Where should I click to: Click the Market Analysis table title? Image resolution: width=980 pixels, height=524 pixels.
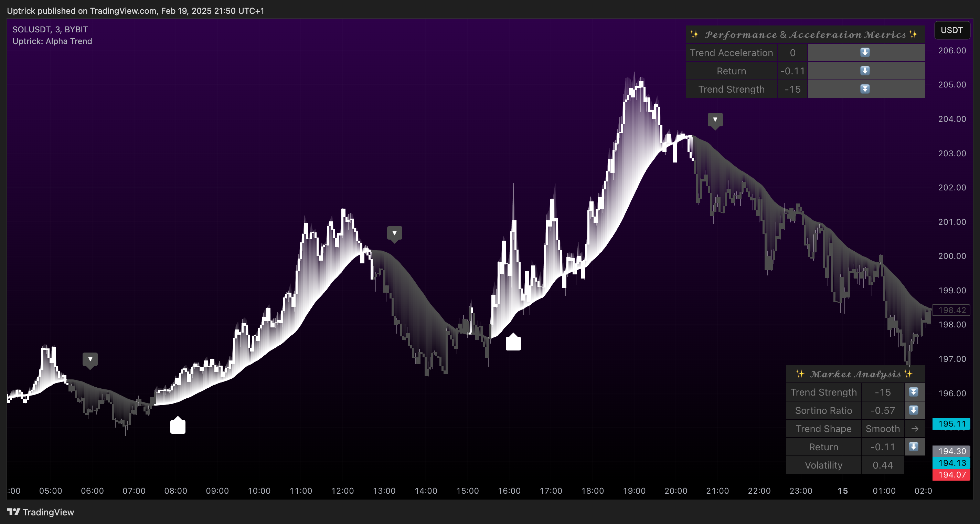(855, 374)
